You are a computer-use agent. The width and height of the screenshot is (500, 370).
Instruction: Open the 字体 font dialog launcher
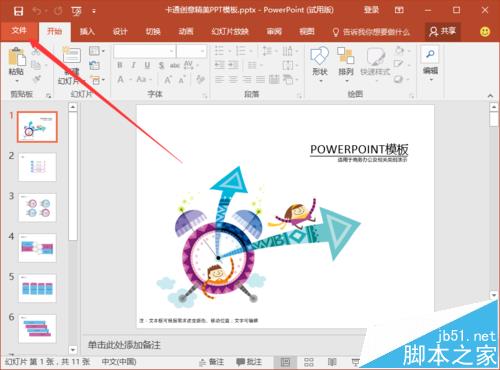click(x=205, y=96)
